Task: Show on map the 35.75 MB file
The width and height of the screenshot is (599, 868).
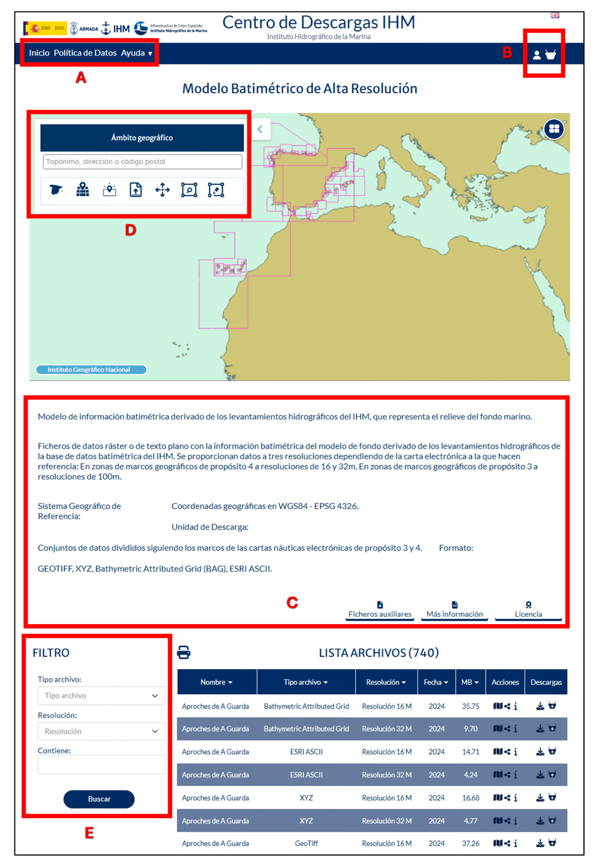Action: coord(497,706)
